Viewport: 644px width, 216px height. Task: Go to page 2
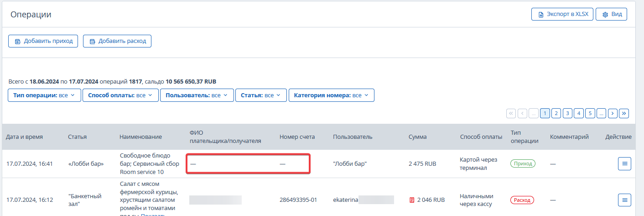(556, 113)
